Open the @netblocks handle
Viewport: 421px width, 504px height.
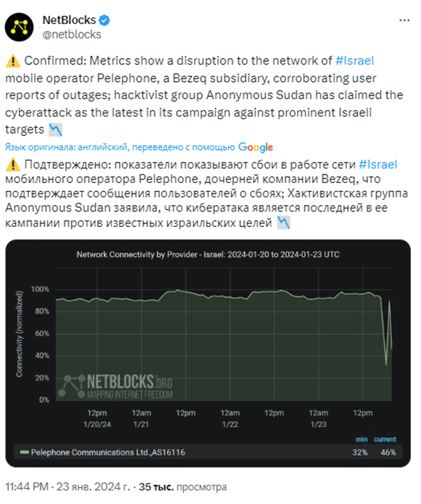(x=71, y=35)
